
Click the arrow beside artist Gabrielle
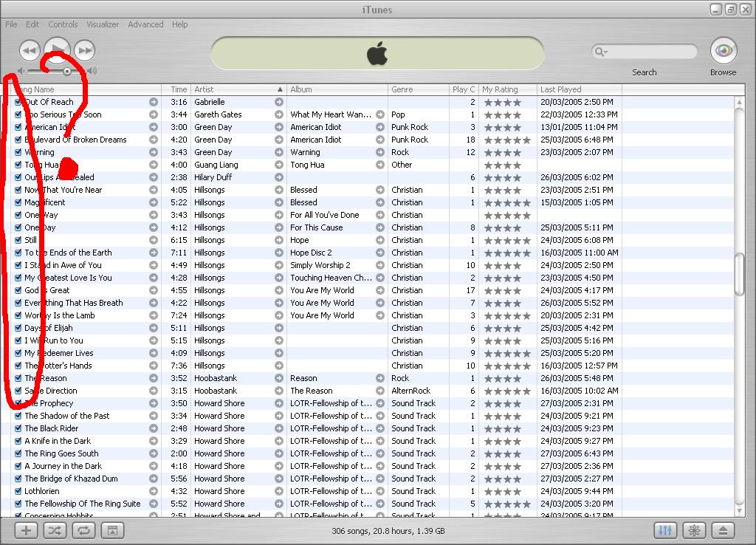278,102
